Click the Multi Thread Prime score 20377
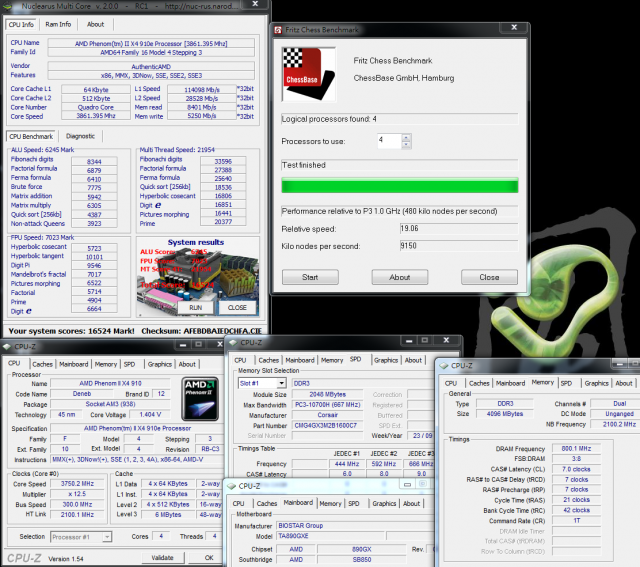Screen dimensions: 640x567 click(x=223, y=222)
